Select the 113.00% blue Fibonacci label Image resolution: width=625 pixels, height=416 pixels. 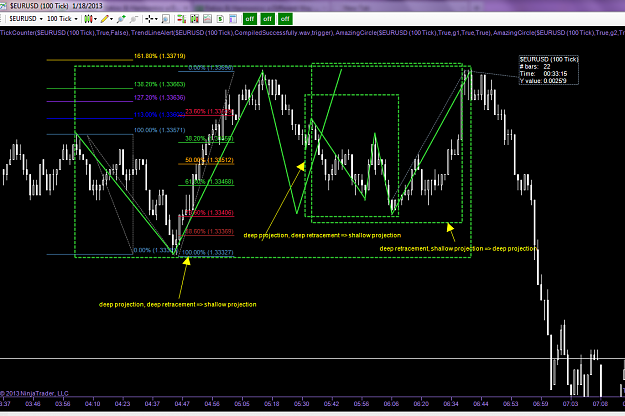click(159, 114)
